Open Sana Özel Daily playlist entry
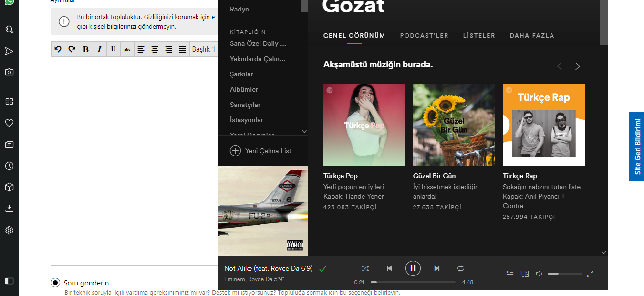This screenshot has width=644, height=296. pyautogui.click(x=258, y=43)
